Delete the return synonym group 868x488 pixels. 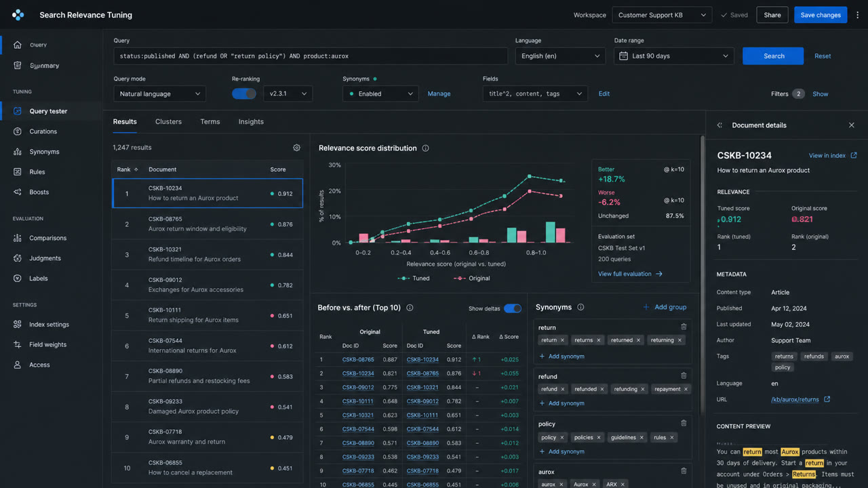pyautogui.click(x=684, y=327)
